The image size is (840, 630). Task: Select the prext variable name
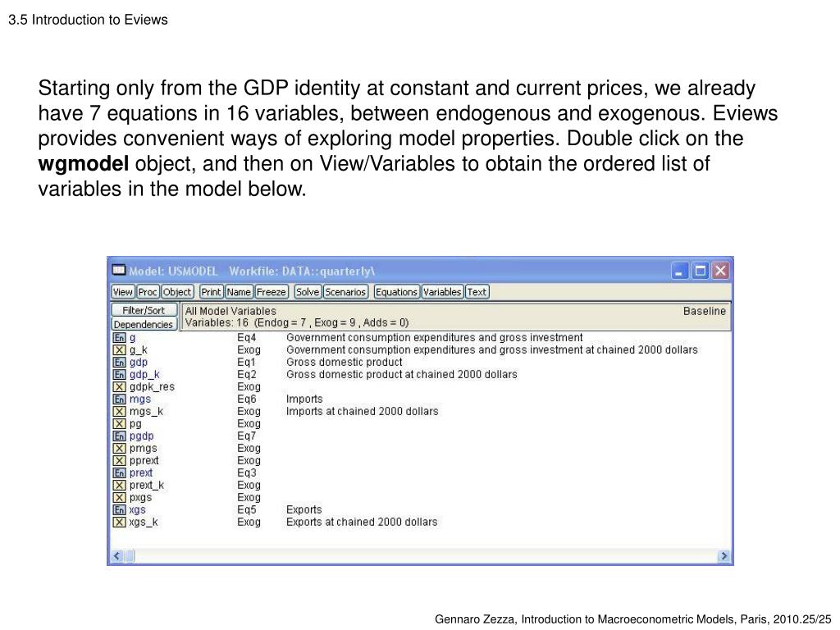pyautogui.click(x=141, y=473)
